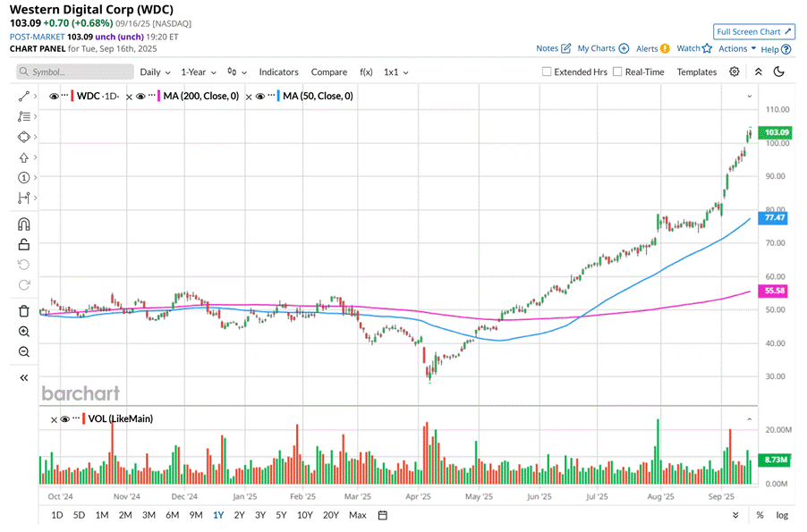This screenshot has height=532, width=807.
Task: Open the Alerts bell icon
Action: point(665,48)
